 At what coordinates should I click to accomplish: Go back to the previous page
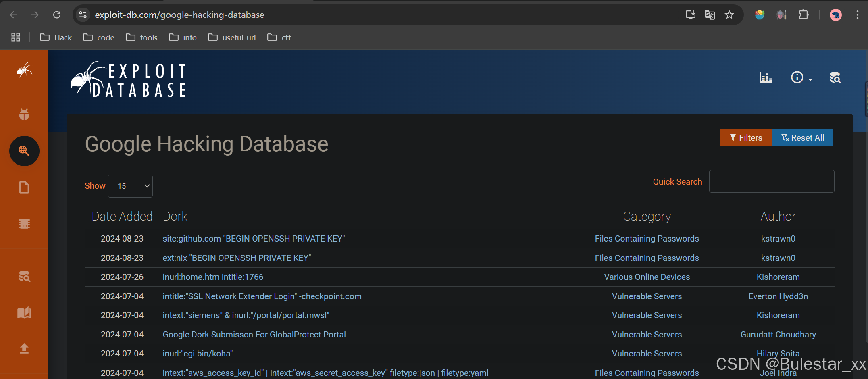coord(13,15)
